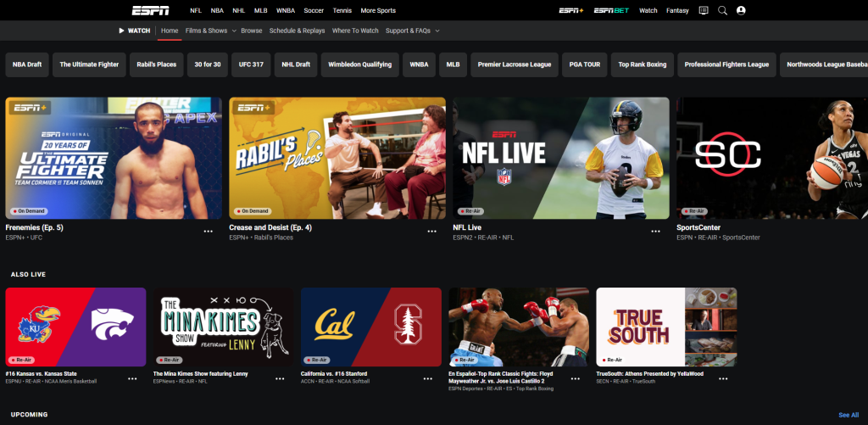Play the Mayweather boxing fight thumbnail
The width and height of the screenshot is (868, 425).
click(519, 327)
